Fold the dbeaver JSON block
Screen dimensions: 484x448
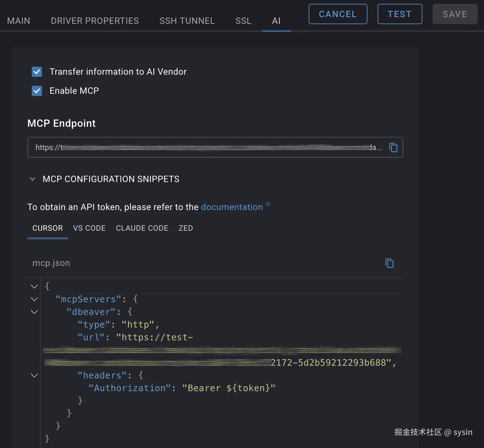click(x=34, y=312)
